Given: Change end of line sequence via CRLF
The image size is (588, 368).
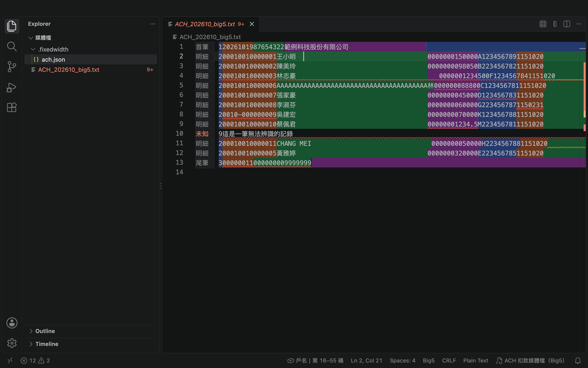Looking at the screenshot, I should point(449,360).
